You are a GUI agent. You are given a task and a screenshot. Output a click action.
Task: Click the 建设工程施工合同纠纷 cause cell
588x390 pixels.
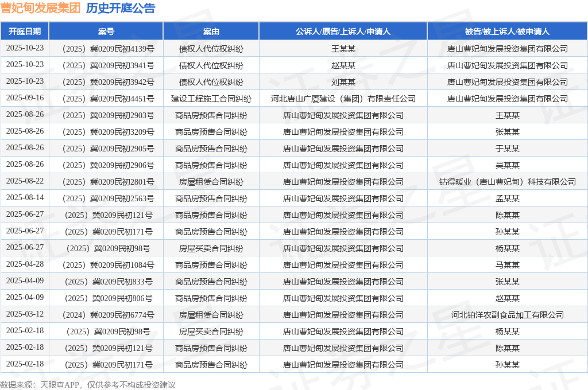click(211, 99)
